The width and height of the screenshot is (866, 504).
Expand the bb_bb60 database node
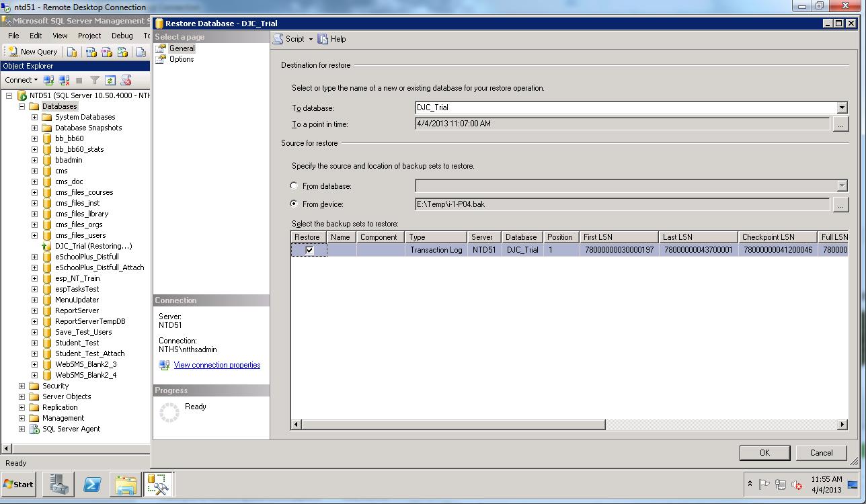tap(34, 138)
